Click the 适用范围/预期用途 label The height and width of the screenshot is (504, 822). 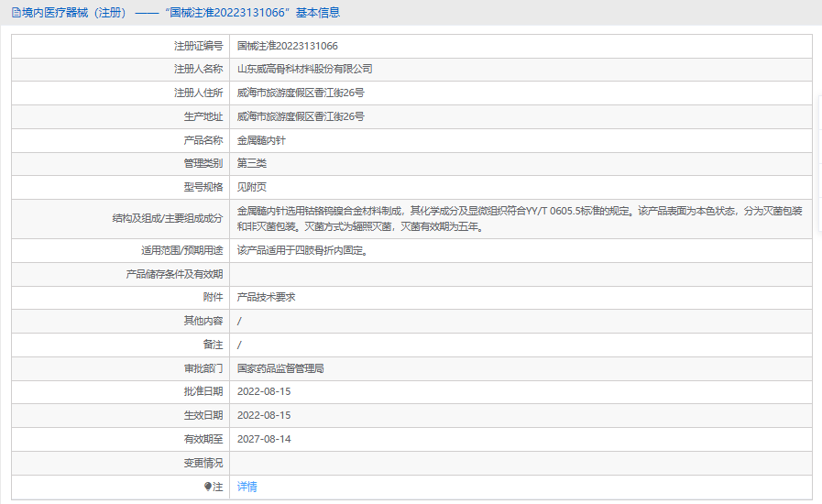(182, 251)
